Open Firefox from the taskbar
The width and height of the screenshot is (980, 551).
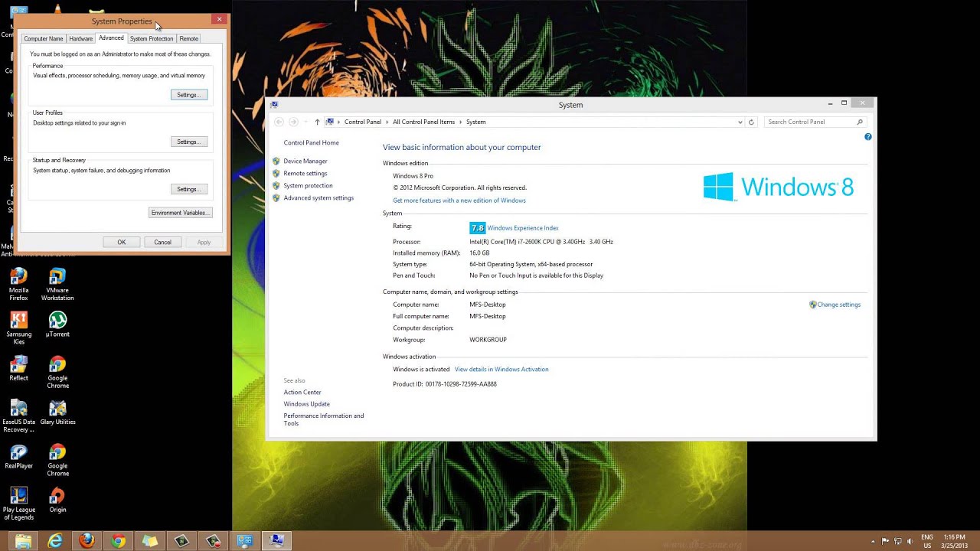tap(87, 541)
